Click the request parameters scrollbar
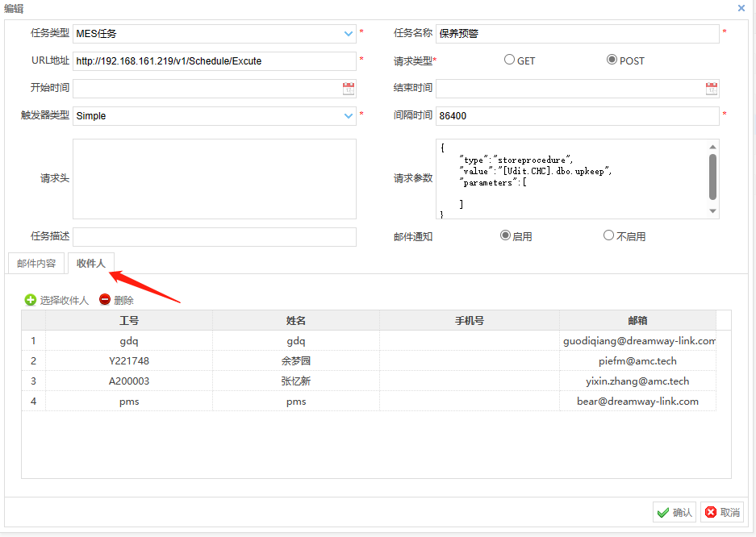Image resolution: width=756 pixels, height=537 pixels. [x=712, y=177]
